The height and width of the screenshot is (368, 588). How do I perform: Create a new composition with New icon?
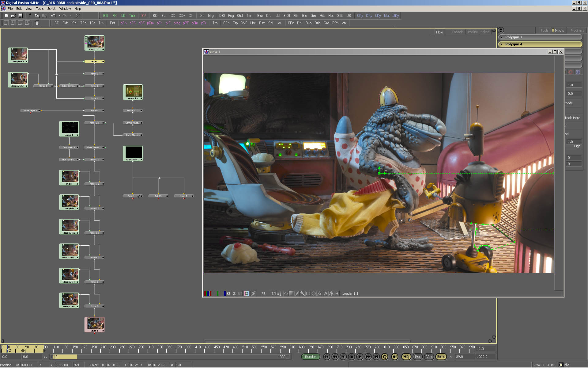[x=6, y=16]
